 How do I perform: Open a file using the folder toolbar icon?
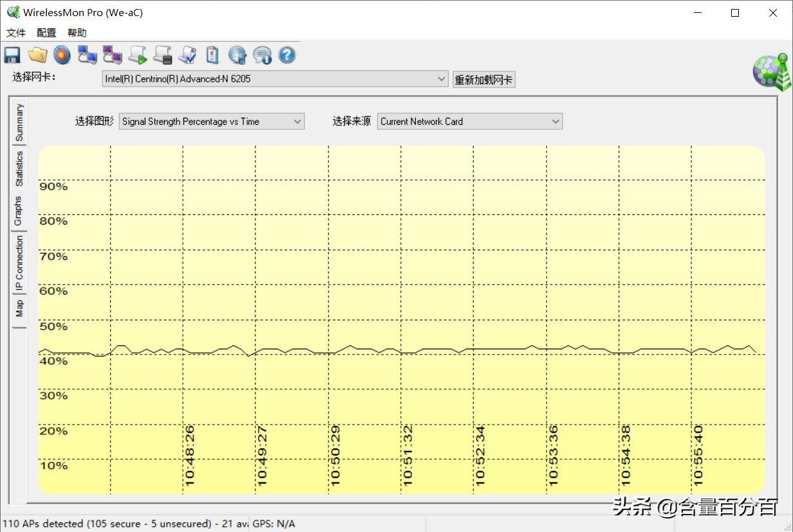37,55
